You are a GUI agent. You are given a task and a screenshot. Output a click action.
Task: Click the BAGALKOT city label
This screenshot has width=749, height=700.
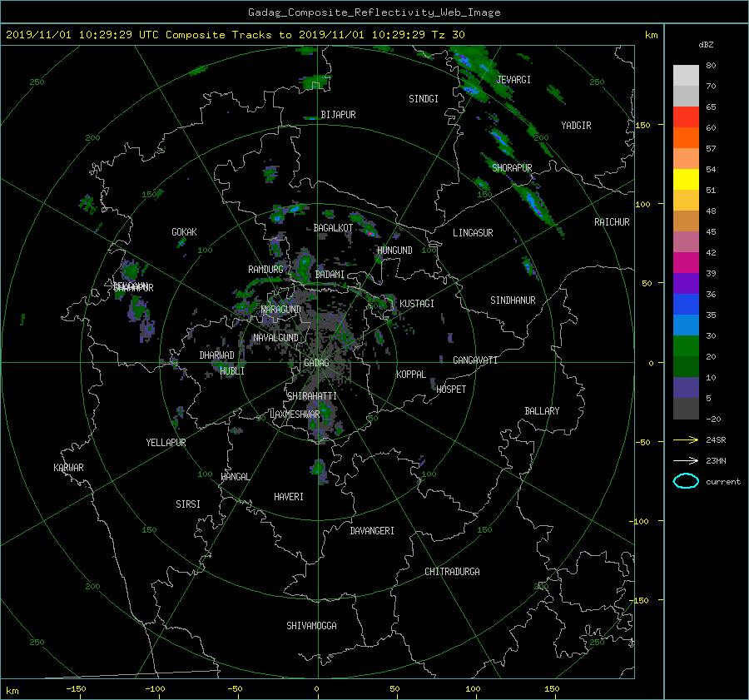coord(333,228)
